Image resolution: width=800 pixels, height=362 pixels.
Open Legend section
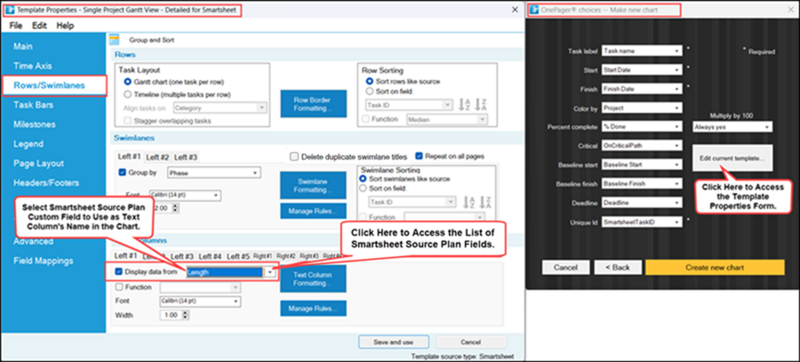tap(28, 144)
